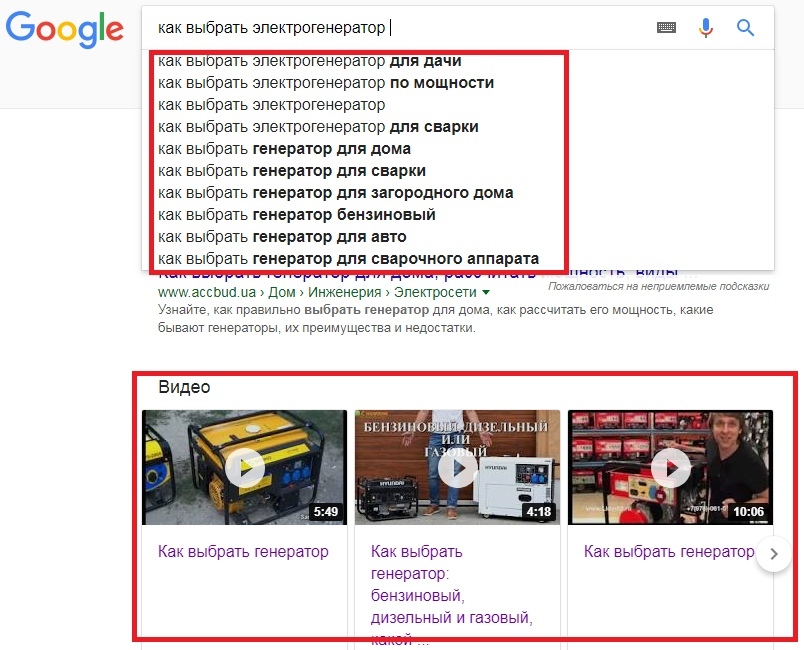Play the yellow generator video

[245, 468]
